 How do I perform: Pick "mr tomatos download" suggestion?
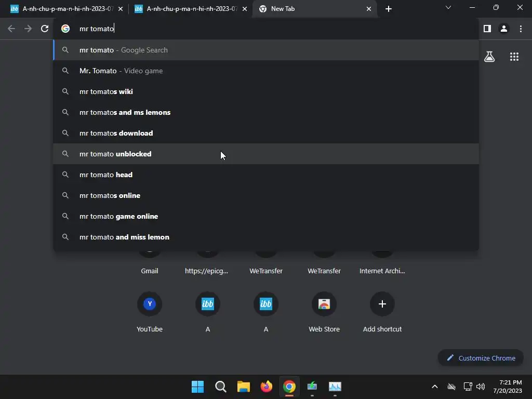tap(266, 133)
